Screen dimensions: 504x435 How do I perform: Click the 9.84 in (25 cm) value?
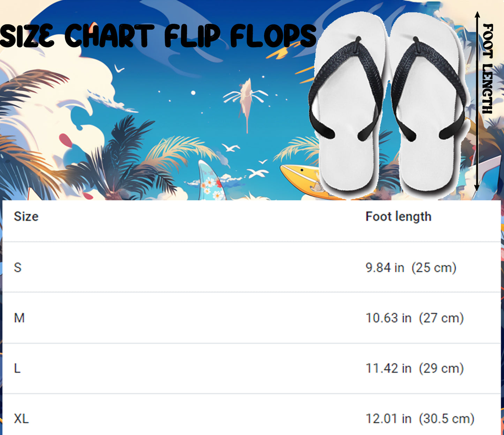[411, 268]
